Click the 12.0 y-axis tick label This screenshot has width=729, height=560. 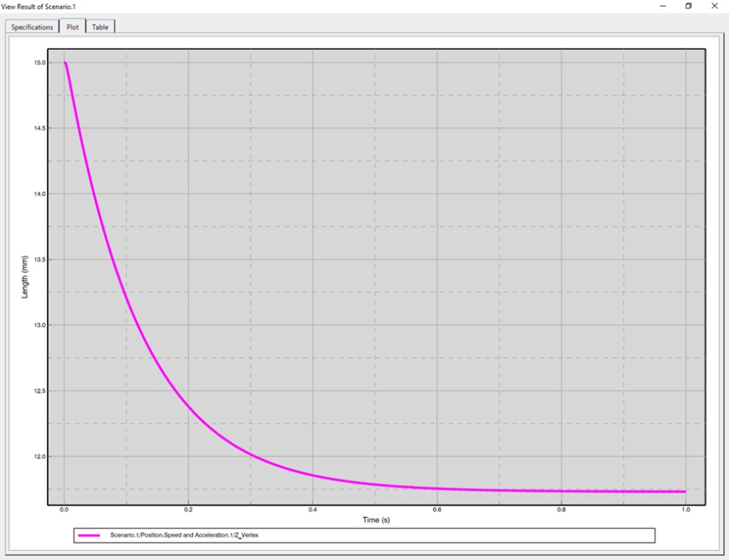(x=39, y=456)
